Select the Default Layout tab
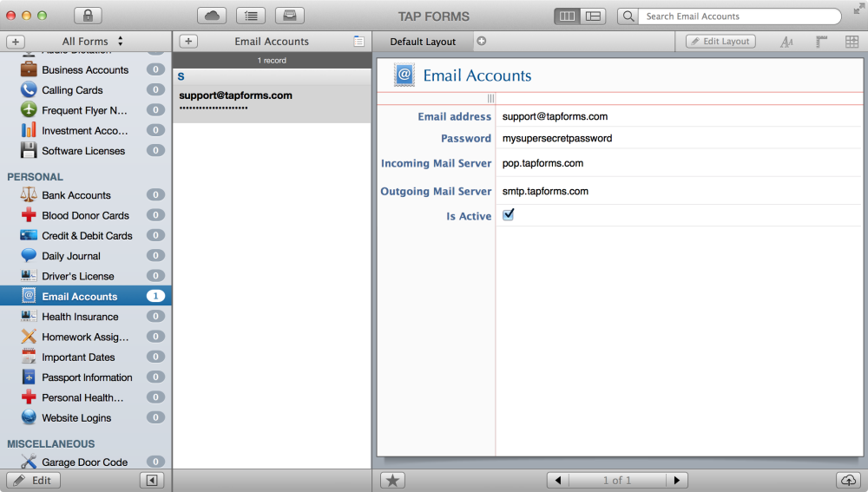The image size is (868, 492). click(x=423, y=42)
